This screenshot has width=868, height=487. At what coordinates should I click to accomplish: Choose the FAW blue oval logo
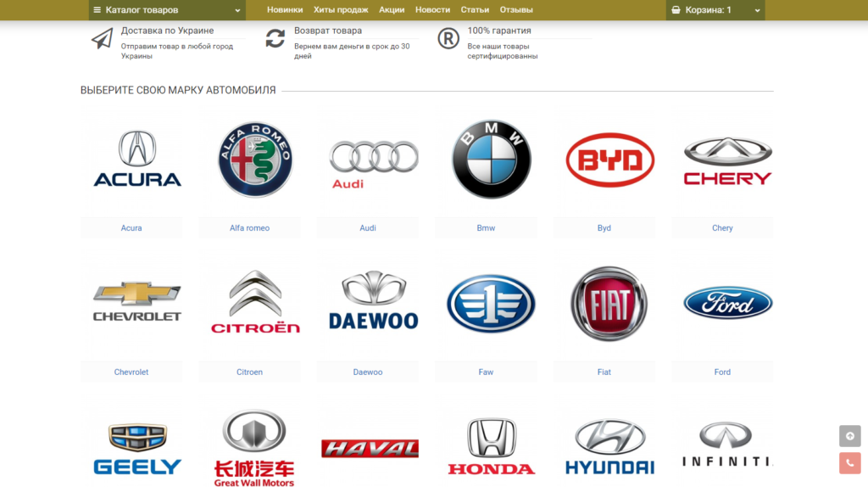(x=492, y=303)
